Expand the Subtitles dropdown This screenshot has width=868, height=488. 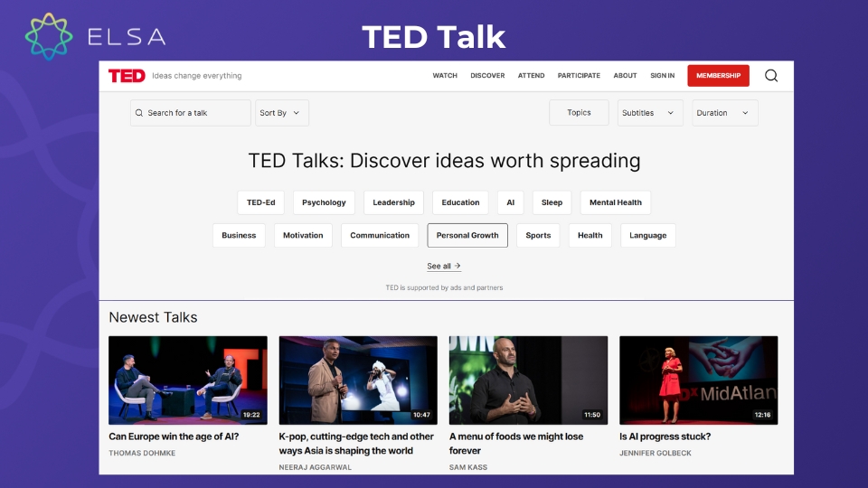[x=650, y=113]
